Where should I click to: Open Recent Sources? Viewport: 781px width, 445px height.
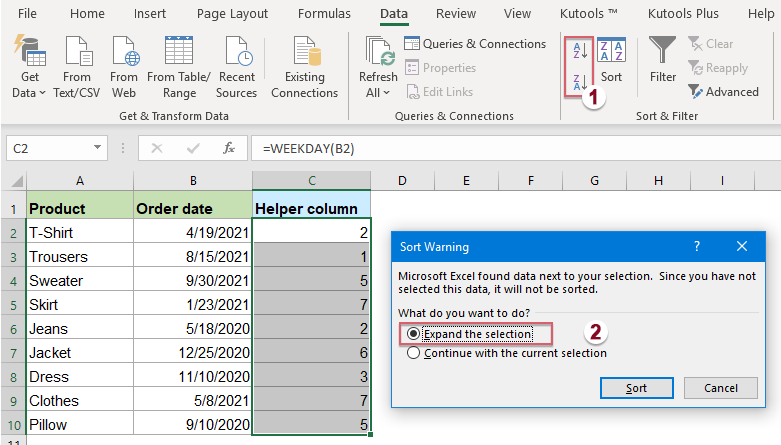(x=237, y=52)
